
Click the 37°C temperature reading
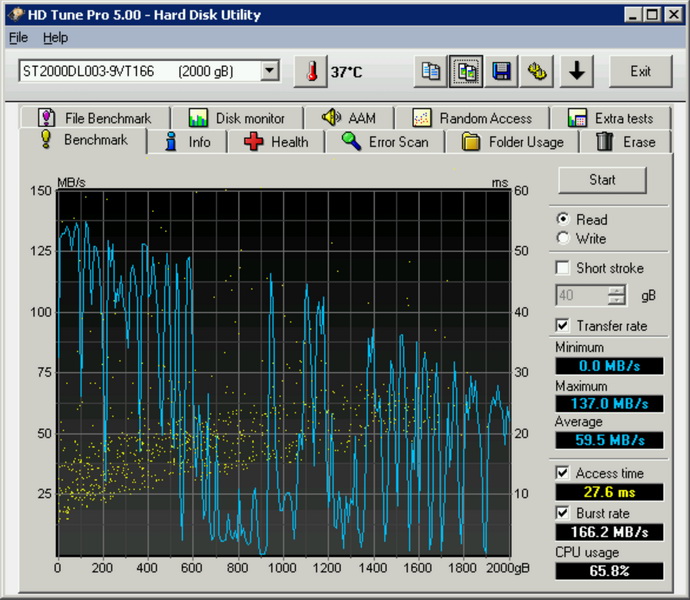click(346, 72)
